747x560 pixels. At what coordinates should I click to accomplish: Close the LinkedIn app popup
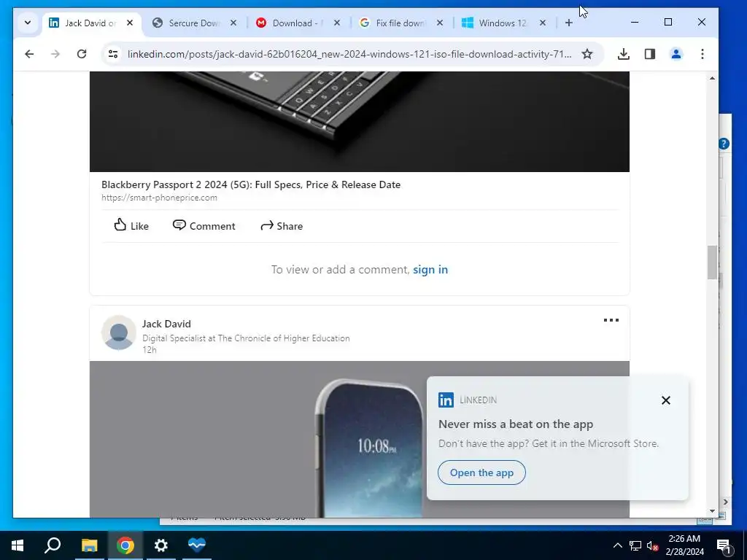click(x=666, y=400)
